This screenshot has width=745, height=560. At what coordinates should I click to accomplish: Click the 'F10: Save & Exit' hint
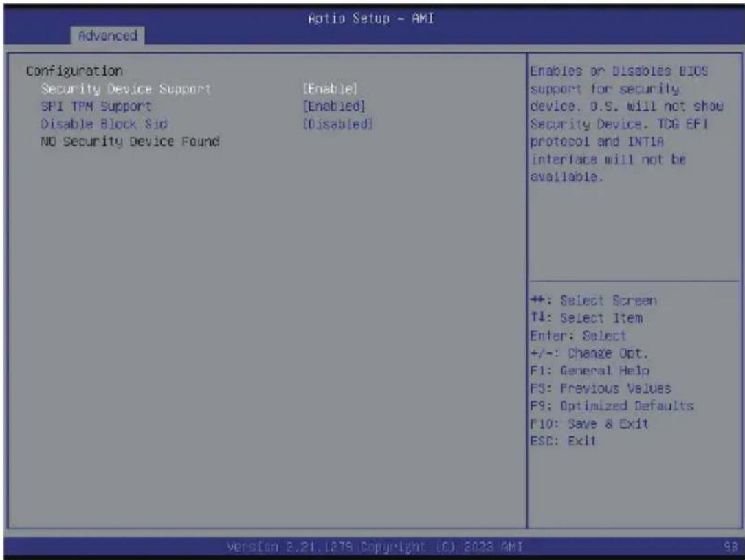coord(589,424)
